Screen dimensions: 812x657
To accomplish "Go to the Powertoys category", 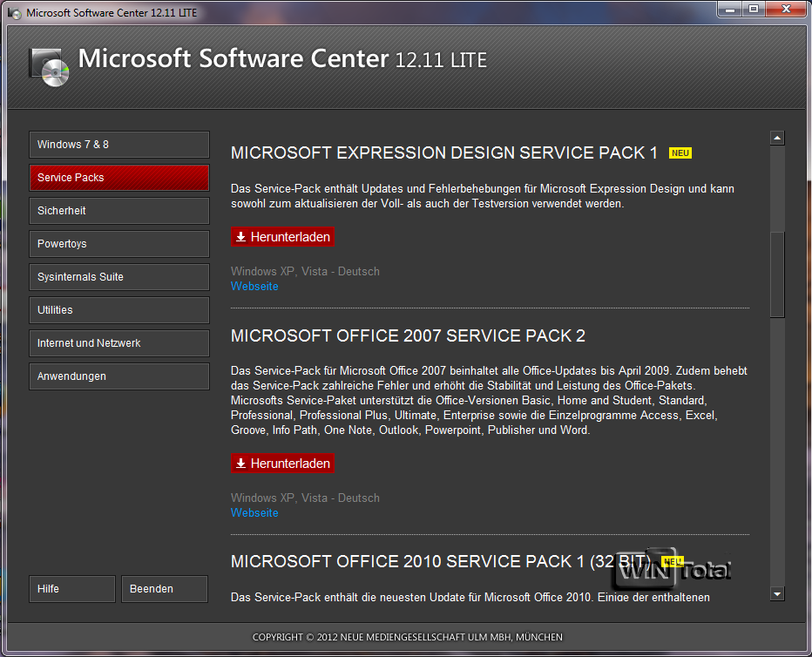I will point(119,244).
